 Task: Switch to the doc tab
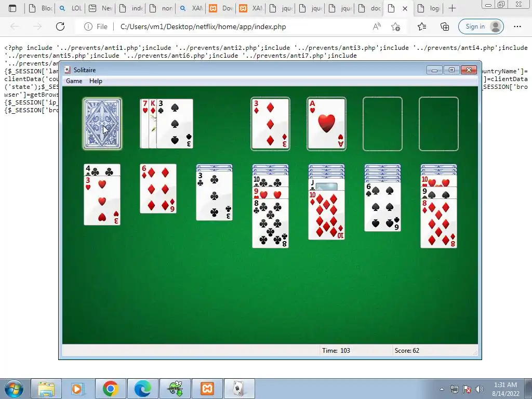coord(369,8)
